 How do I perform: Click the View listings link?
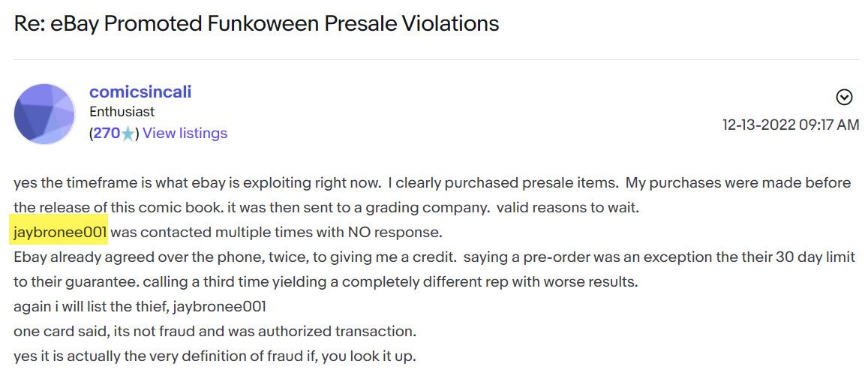(x=185, y=133)
